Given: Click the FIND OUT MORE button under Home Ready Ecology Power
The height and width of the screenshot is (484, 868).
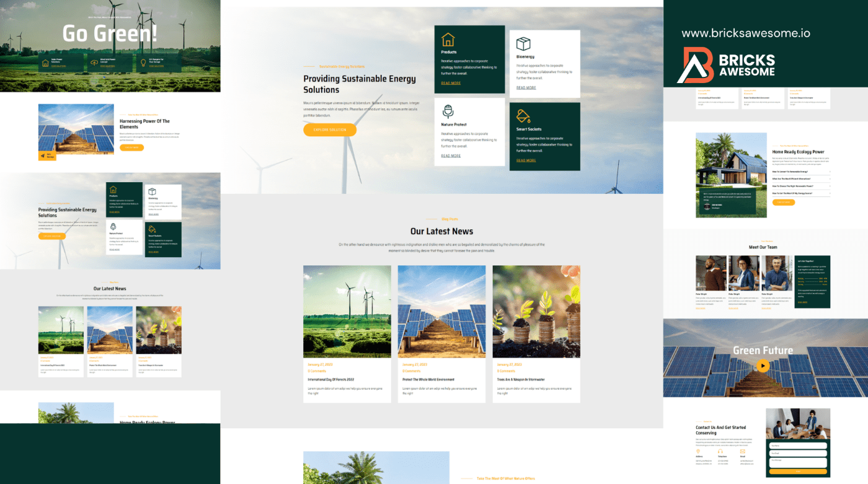Looking at the screenshot, I should point(784,202).
